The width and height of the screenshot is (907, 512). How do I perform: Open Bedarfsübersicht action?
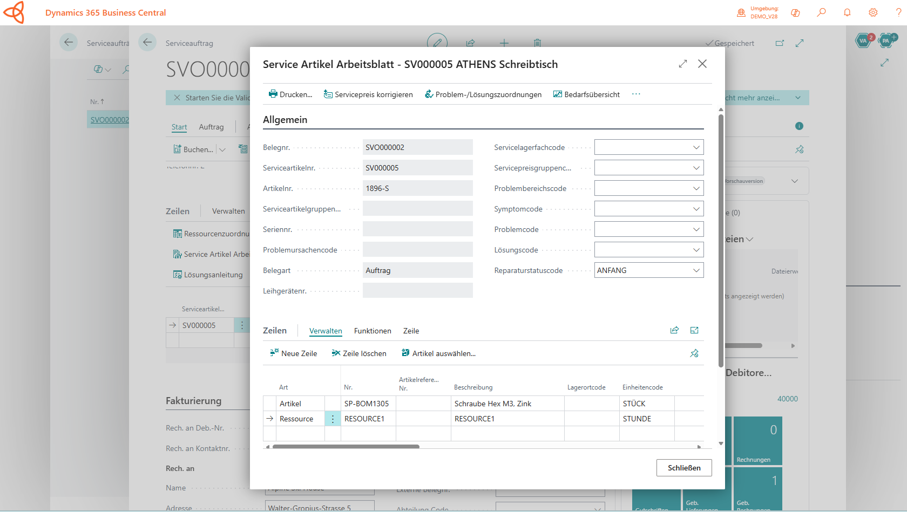click(586, 94)
